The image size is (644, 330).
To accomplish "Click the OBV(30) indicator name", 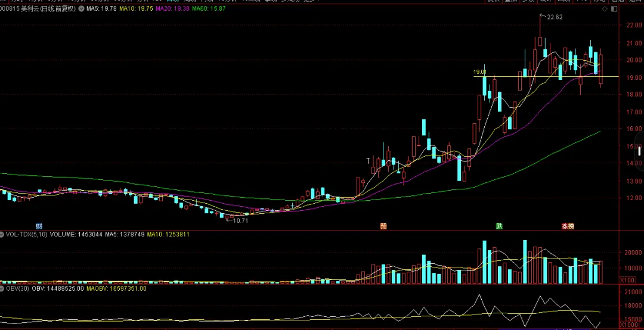I will coord(17,288).
